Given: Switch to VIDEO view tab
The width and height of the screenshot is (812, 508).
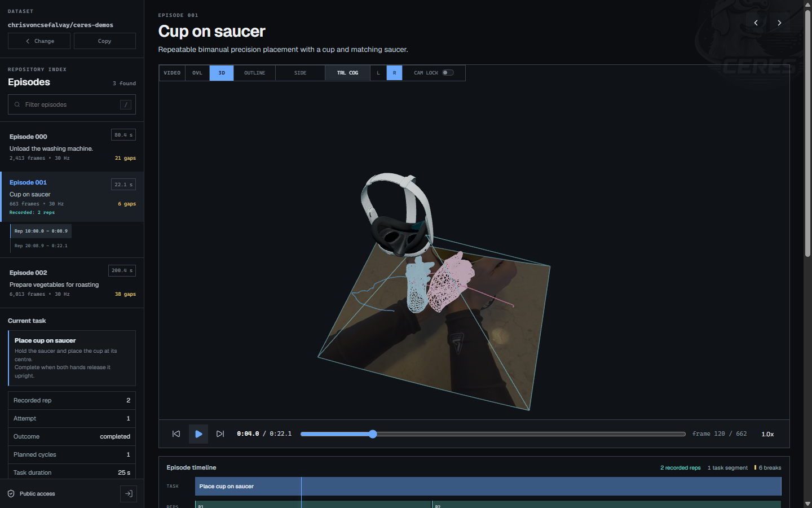Looking at the screenshot, I should pos(172,73).
